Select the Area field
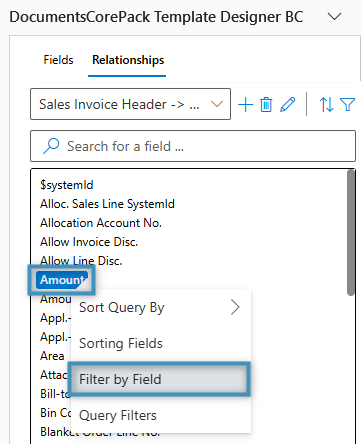Image resolution: width=361 pixels, height=444 pixels. (52, 356)
